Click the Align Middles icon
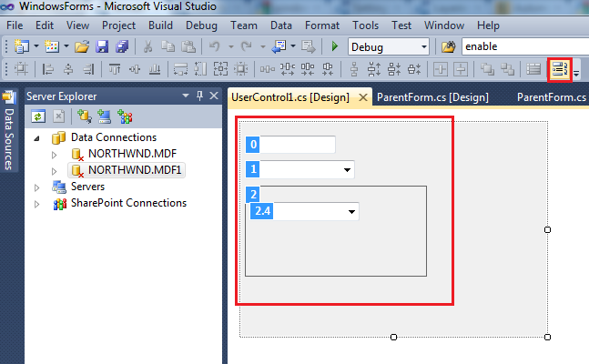 click(x=135, y=69)
